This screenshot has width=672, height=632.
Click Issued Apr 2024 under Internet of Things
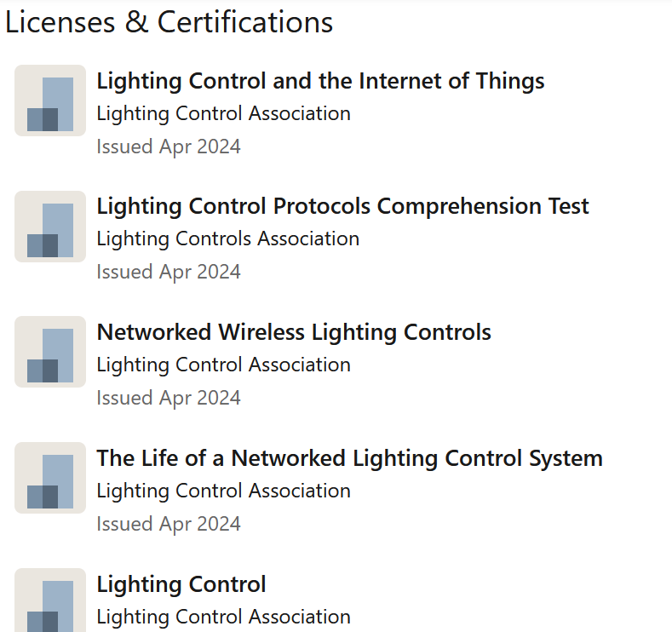(x=169, y=147)
